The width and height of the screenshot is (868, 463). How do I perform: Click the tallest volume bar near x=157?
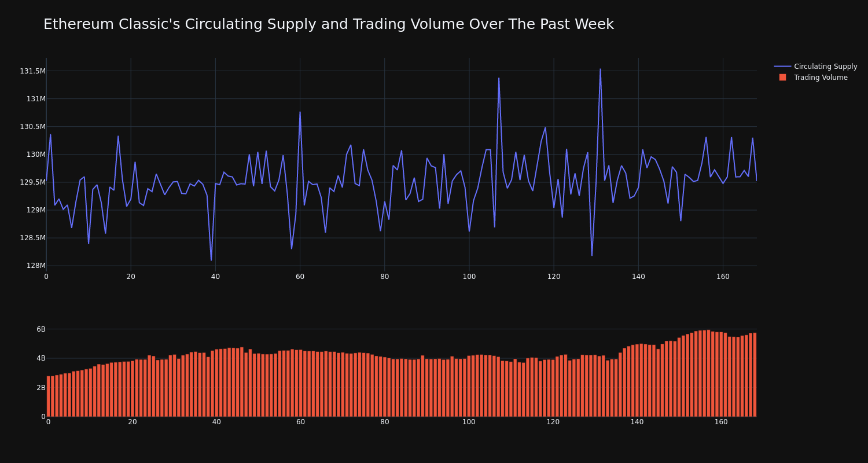(708, 373)
